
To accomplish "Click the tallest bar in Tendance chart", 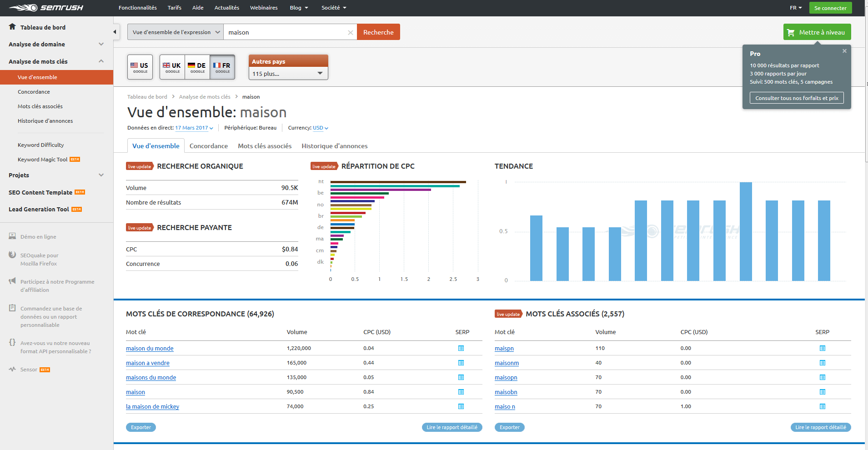I will (x=746, y=231).
